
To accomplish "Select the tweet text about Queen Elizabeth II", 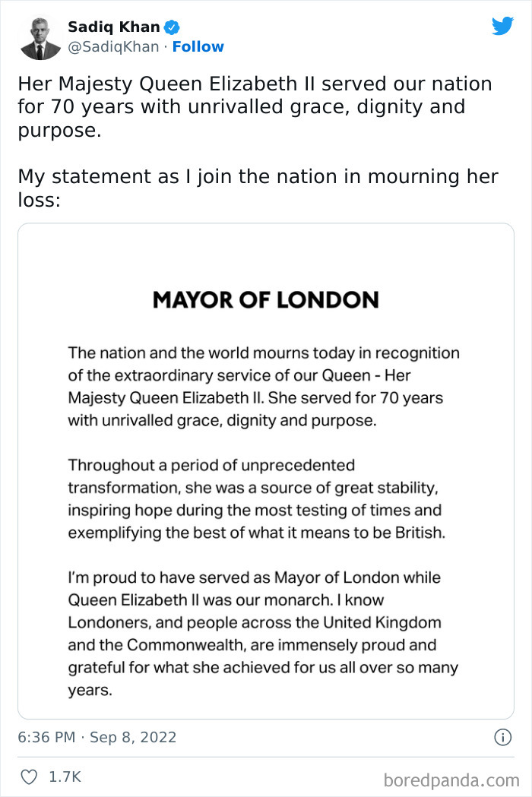I will (254, 106).
